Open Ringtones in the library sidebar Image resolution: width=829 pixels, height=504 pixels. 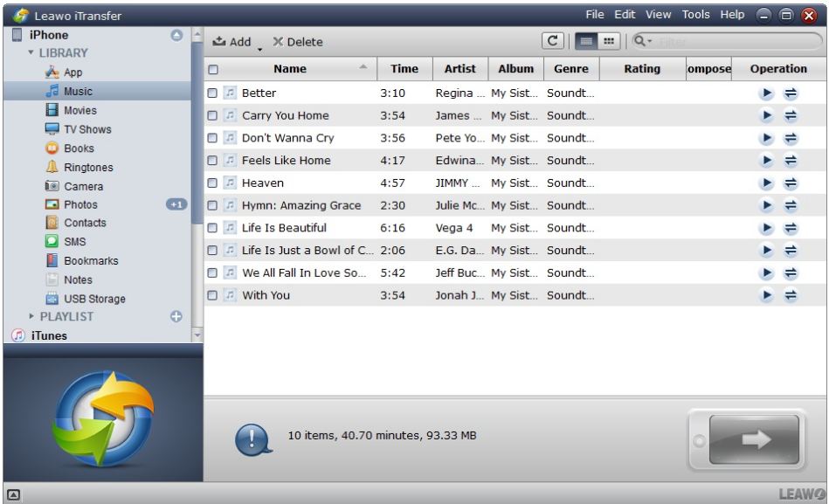pyautogui.click(x=88, y=167)
